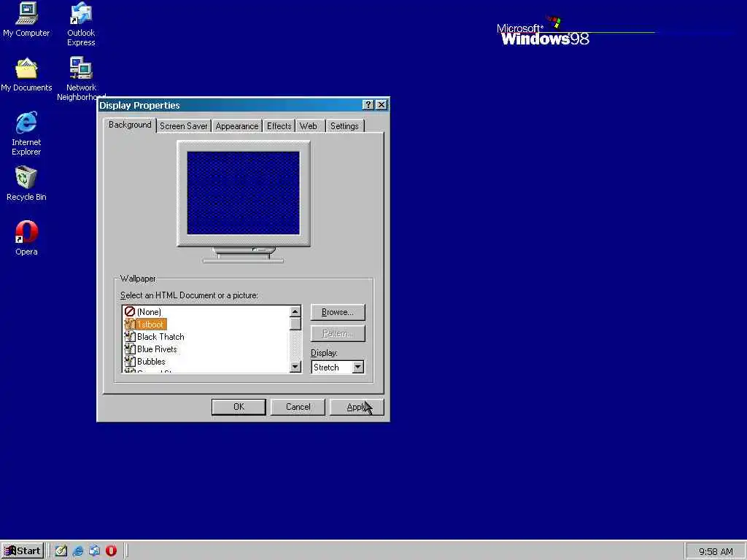Click Apply in Display Properties

tap(357, 407)
